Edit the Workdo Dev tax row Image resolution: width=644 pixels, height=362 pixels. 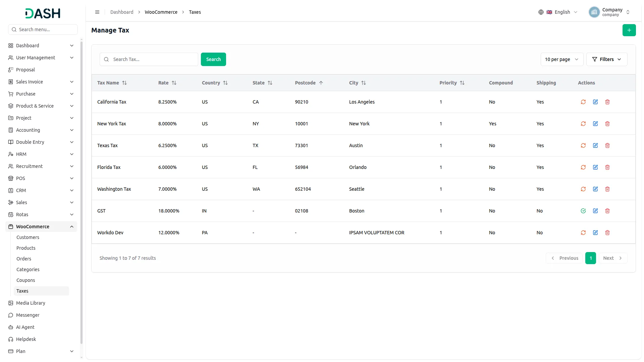595,233
